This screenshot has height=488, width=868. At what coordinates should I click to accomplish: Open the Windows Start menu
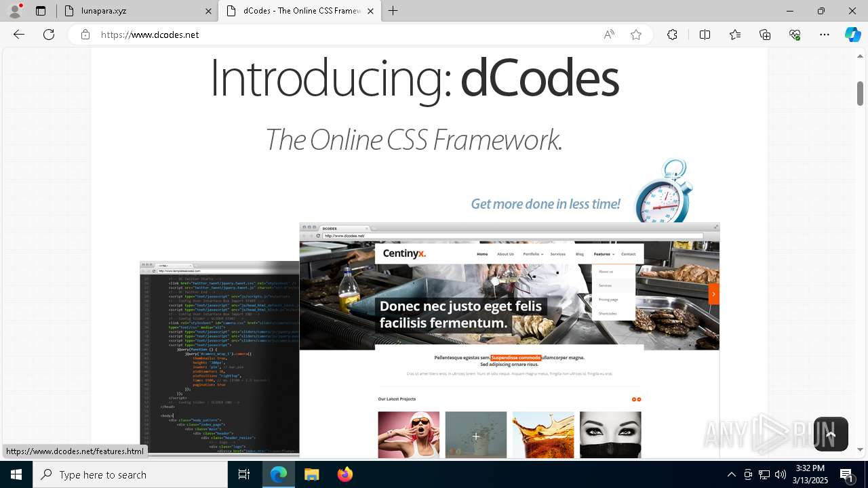tap(16, 474)
